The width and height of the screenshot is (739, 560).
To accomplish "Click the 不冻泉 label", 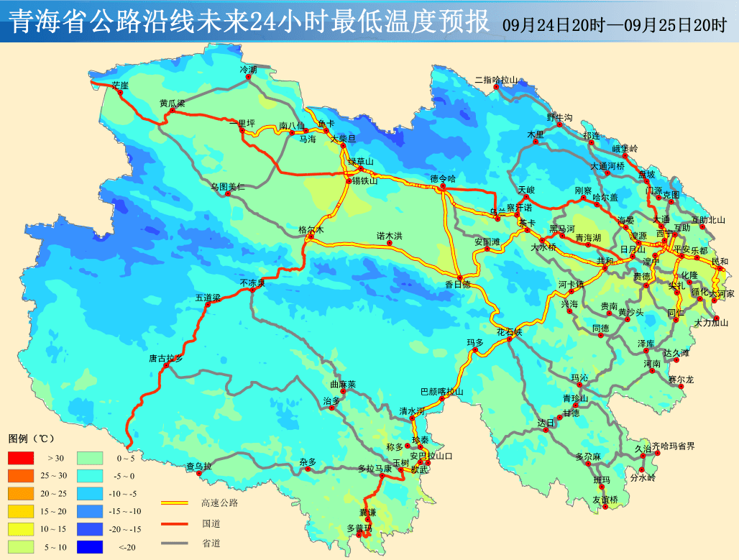I will coord(252,283).
